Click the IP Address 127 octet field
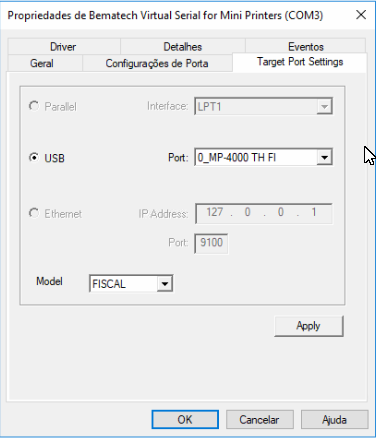Image resolution: width=377 pixels, height=438 pixels. (x=215, y=213)
